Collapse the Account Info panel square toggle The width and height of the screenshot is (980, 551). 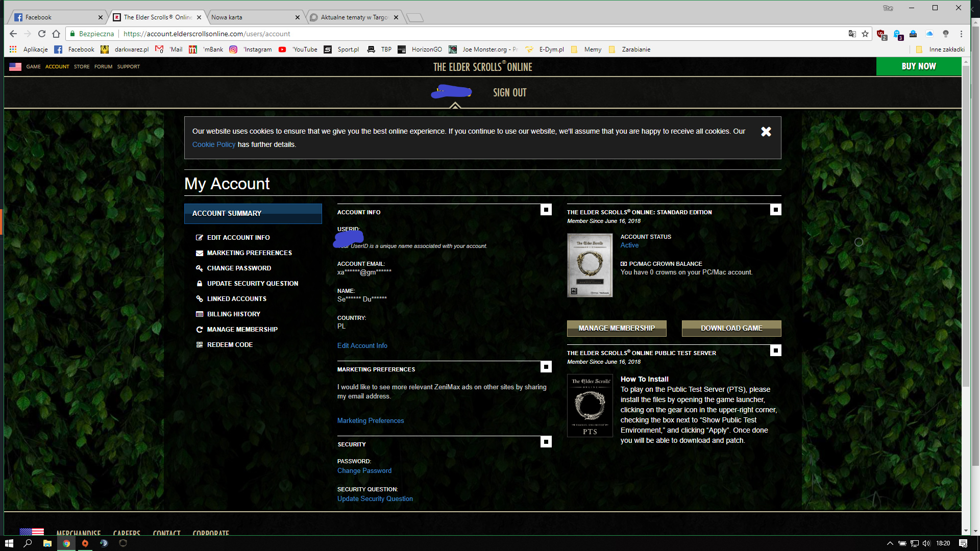click(546, 210)
